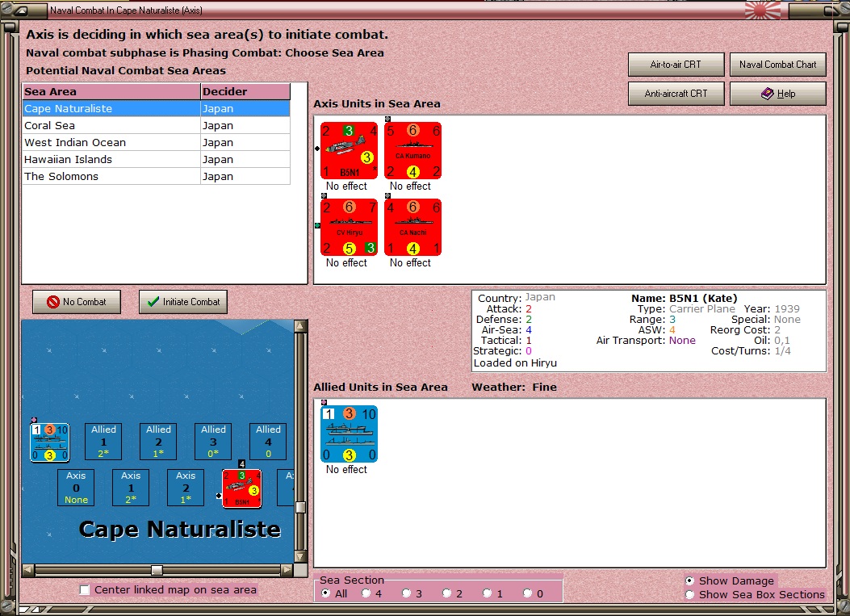
Task: Click the map horizontal scrollbar right arrow
Action: [287, 570]
